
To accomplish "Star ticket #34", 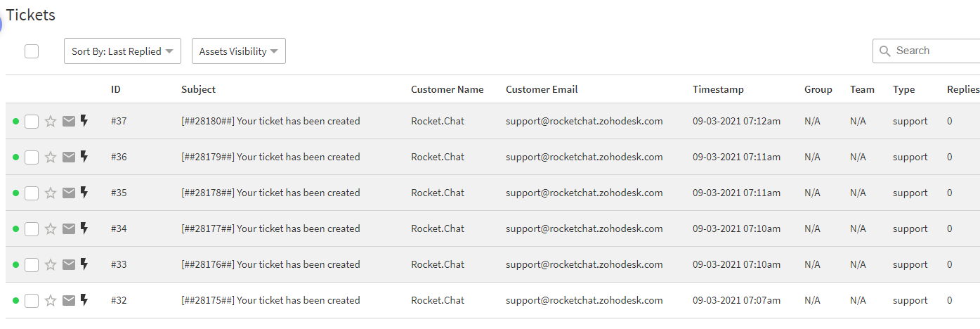I will tap(51, 229).
